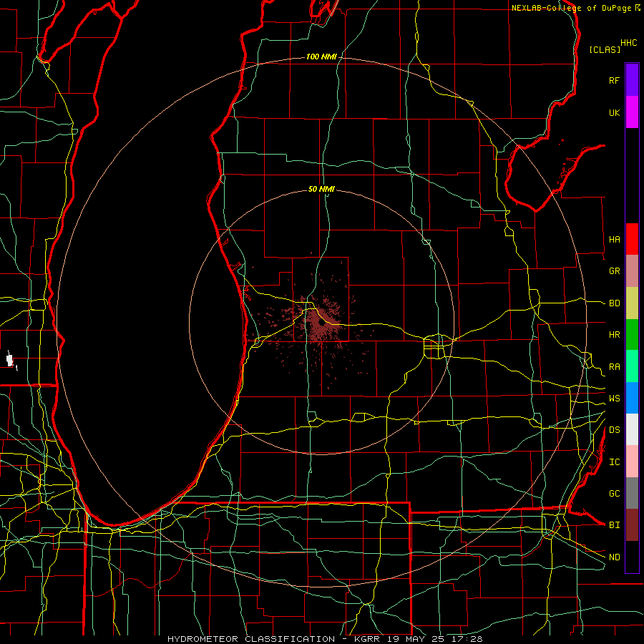Click the GR legend label
The image size is (644, 644).
pos(614,271)
